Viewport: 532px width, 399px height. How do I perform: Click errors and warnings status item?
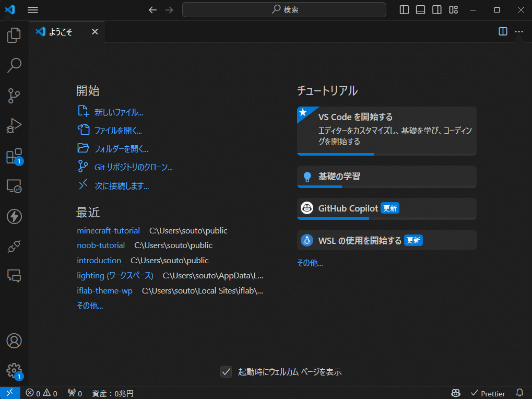[x=41, y=393]
